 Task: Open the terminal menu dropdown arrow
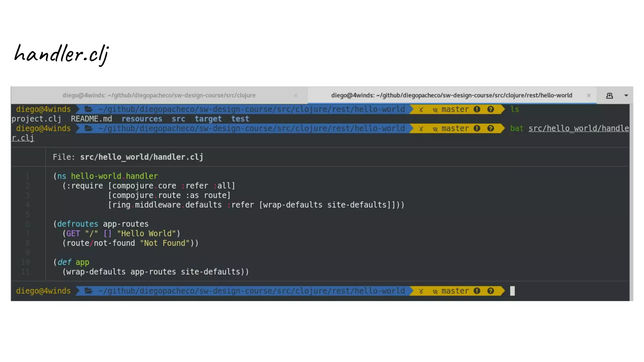626,96
